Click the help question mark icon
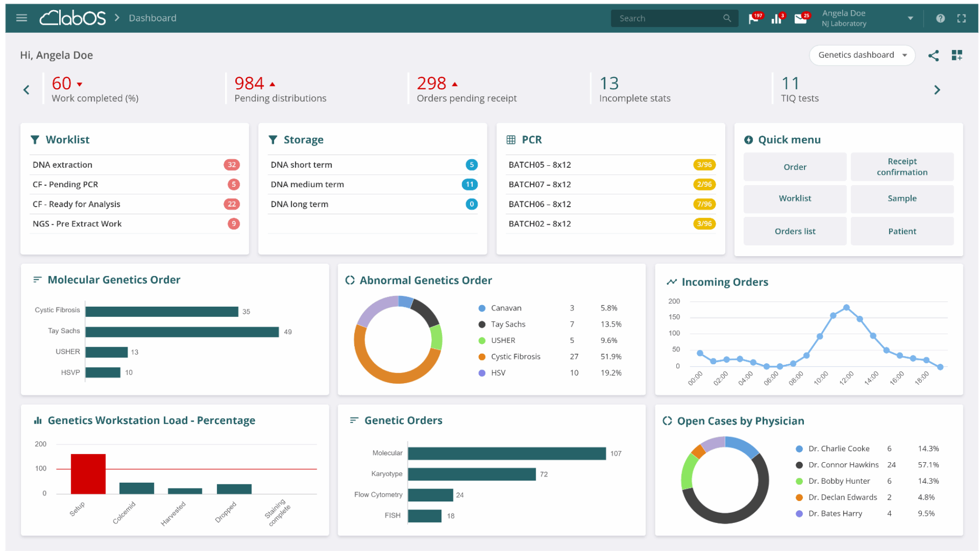The width and height of the screenshot is (980, 551). coord(940,18)
